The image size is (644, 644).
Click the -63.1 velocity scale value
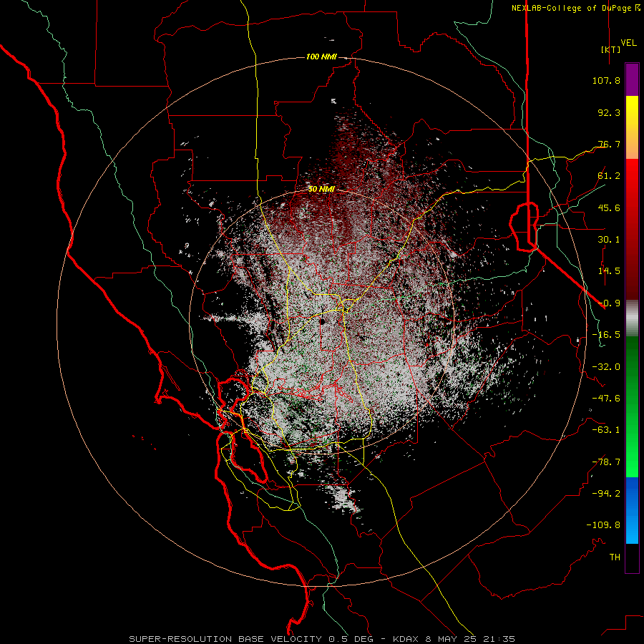[x=606, y=430]
